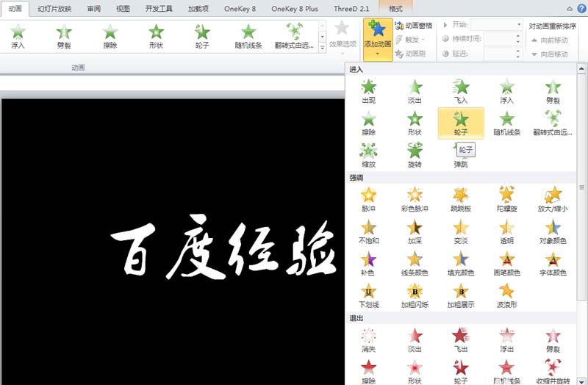The image size is (588, 385).
Task: Click 向前移动 reorder button
Action: click(x=550, y=40)
